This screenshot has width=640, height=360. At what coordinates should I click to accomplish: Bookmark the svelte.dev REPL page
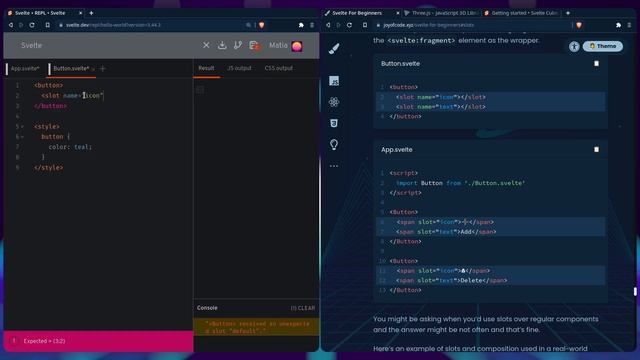[48, 25]
